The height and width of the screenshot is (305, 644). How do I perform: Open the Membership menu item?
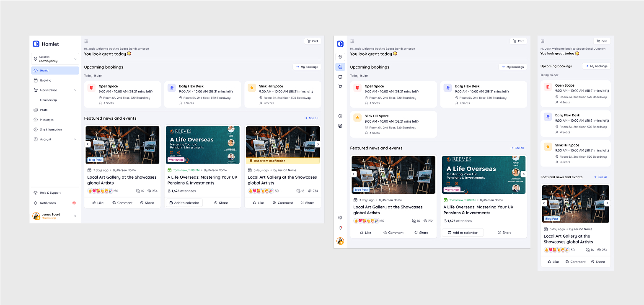coord(49,100)
